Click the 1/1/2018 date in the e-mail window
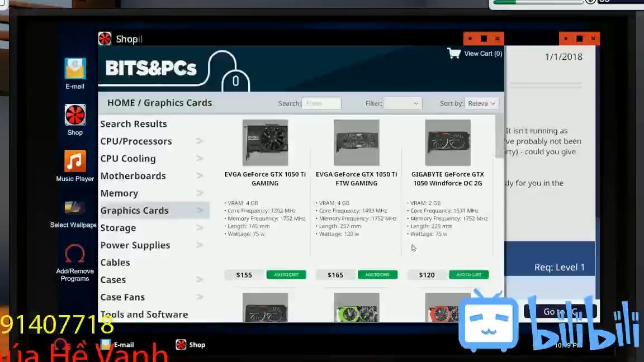 (563, 57)
